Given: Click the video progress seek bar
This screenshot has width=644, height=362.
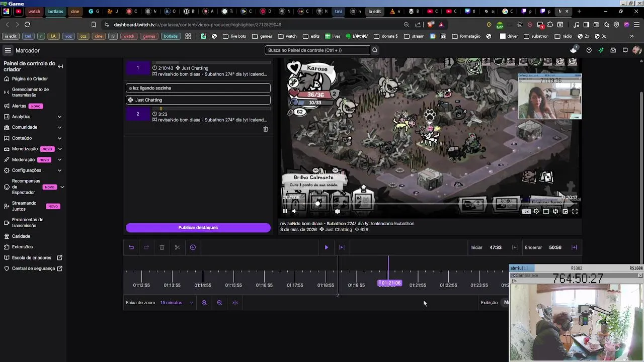Looking at the screenshot, I should tap(429, 204).
